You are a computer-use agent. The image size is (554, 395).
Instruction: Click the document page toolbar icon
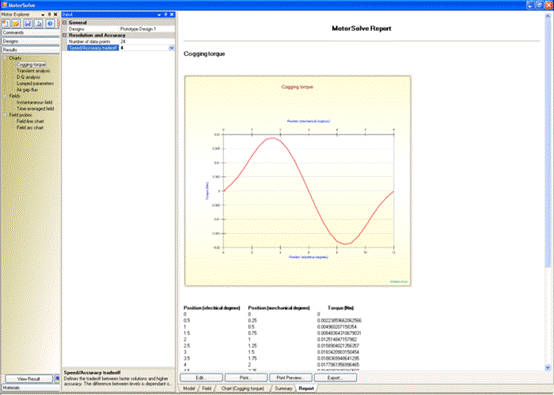point(39,24)
